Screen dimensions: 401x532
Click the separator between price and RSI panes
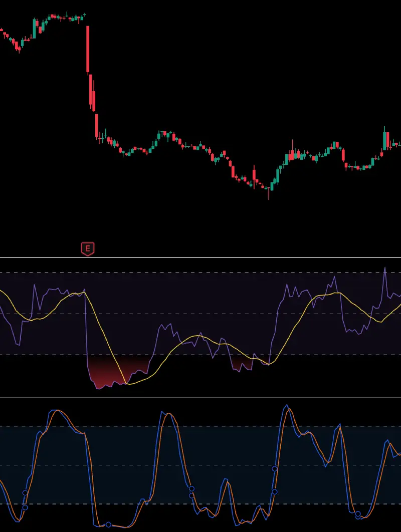200,258
